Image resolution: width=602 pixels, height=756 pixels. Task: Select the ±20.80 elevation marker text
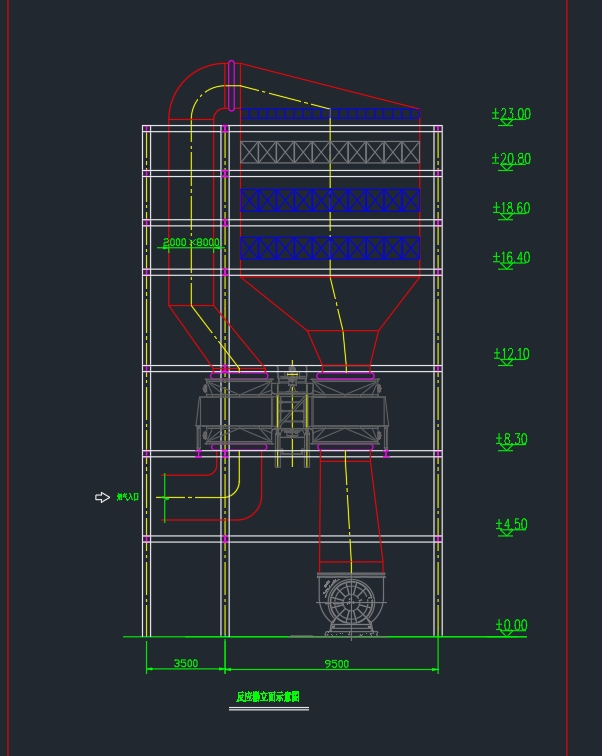click(x=511, y=159)
